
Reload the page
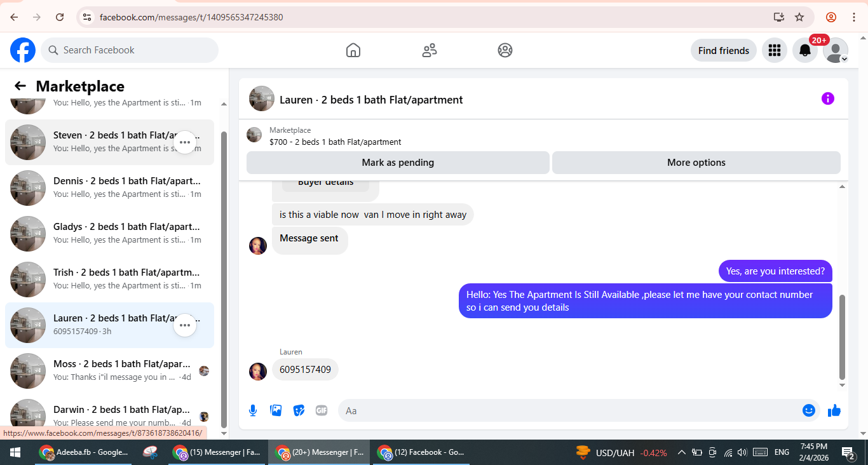point(60,17)
